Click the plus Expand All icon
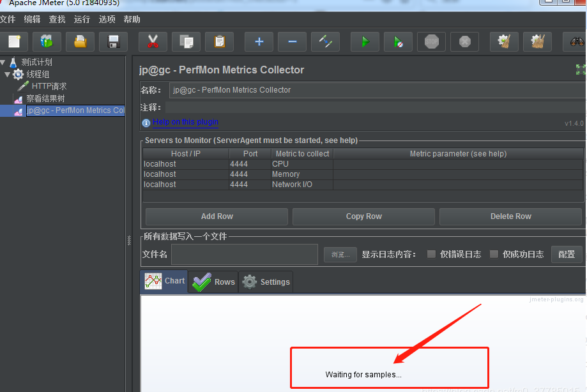The width and height of the screenshot is (587, 392). [259, 41]
